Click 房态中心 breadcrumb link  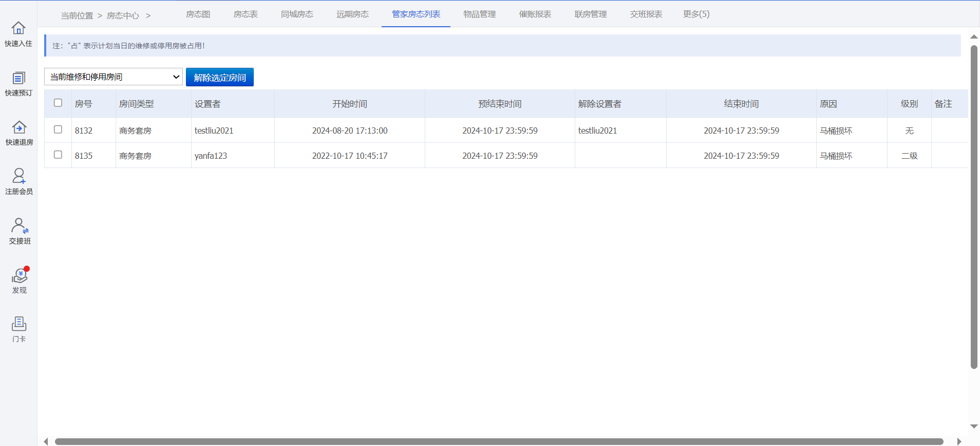123,15
